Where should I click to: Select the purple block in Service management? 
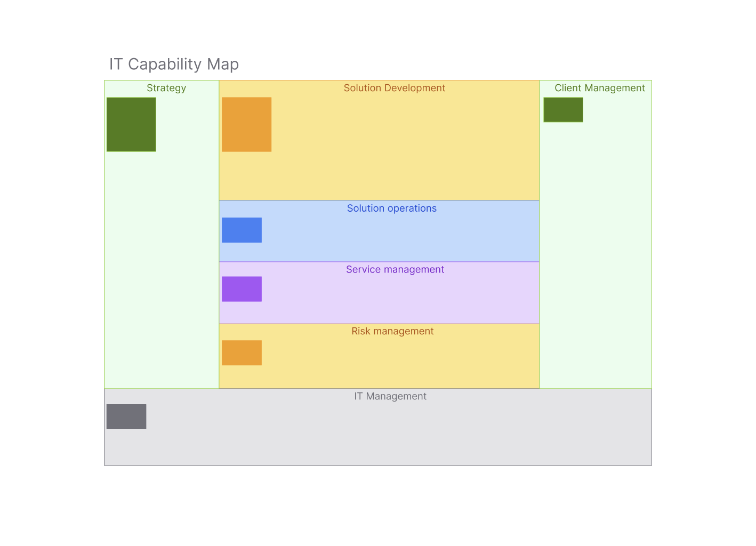coord(242,289)
